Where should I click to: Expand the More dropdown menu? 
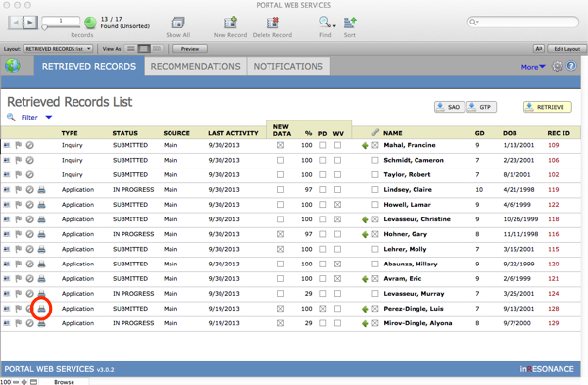(533, 67)
